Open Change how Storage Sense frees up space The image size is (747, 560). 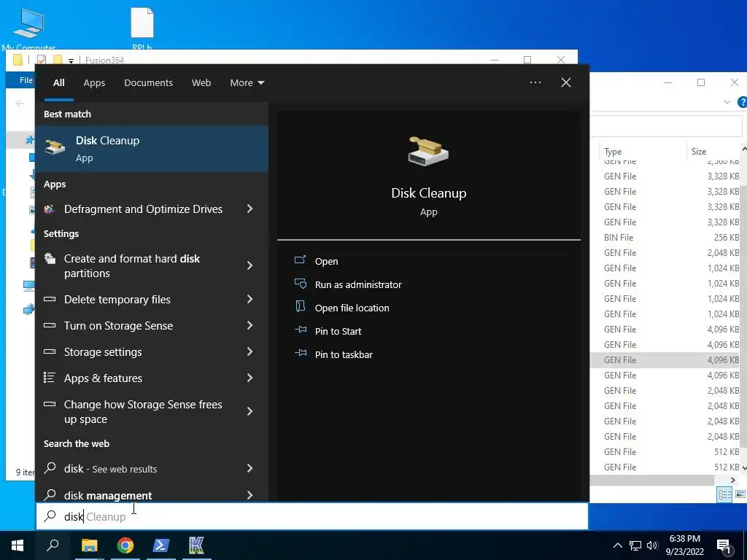point(143,412)
